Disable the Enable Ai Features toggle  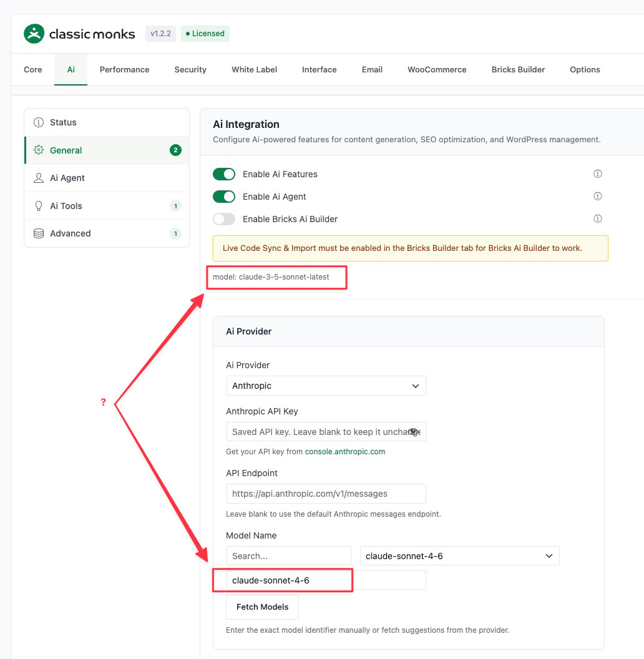(x=224, y=174)
